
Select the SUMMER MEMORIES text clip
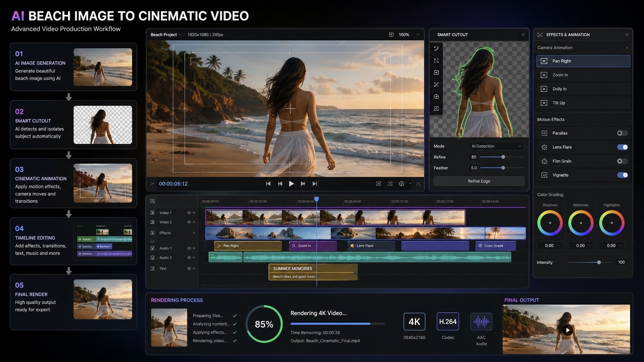pyautogui.click(x=313, y=272)
